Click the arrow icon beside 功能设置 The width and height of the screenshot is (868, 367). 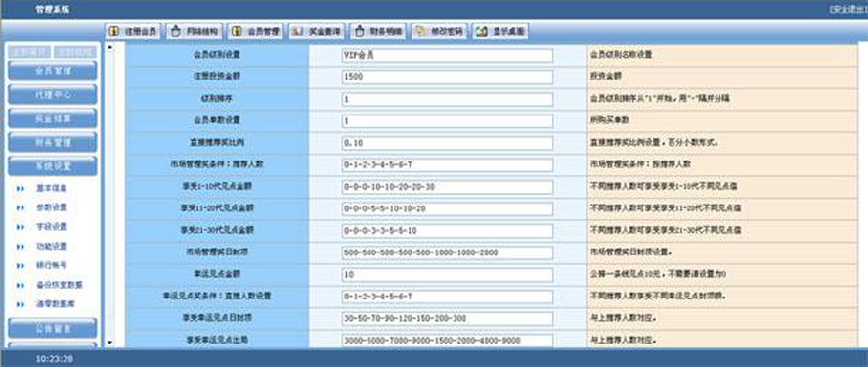(21, 247)
